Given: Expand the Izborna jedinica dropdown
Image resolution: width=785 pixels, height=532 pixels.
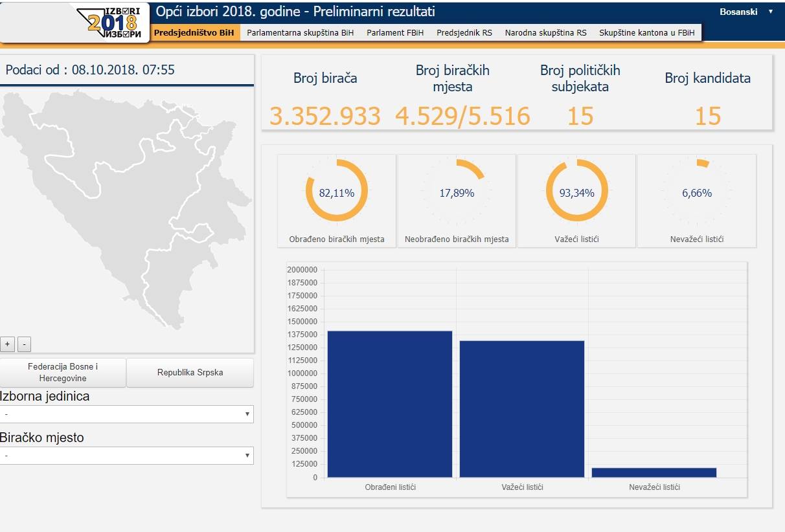Looking at the screenshot, I should point(127,414).
